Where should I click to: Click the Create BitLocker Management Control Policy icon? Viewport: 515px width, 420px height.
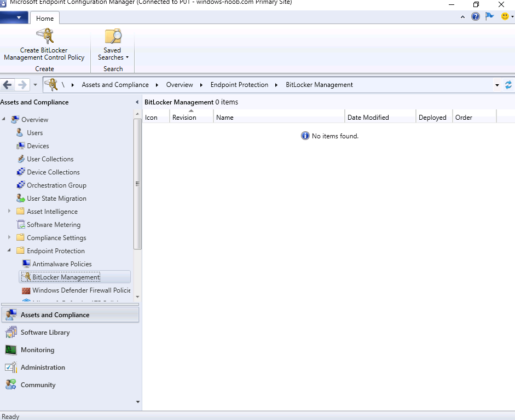tap(45, 36)
